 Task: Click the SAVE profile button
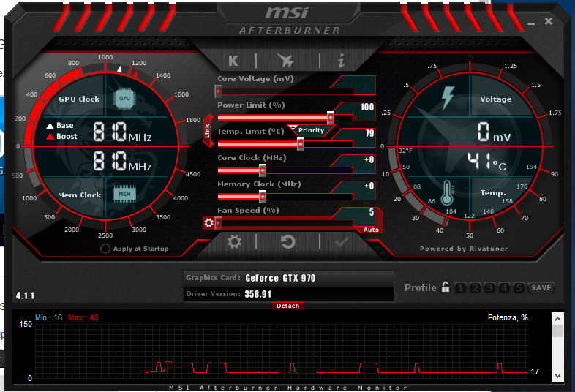tap(541, 288)
